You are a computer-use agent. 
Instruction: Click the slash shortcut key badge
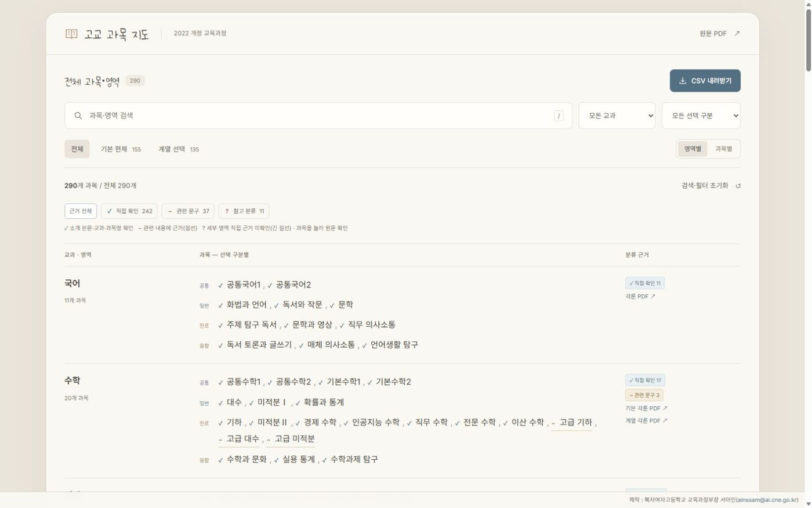[x=559, y=116]
